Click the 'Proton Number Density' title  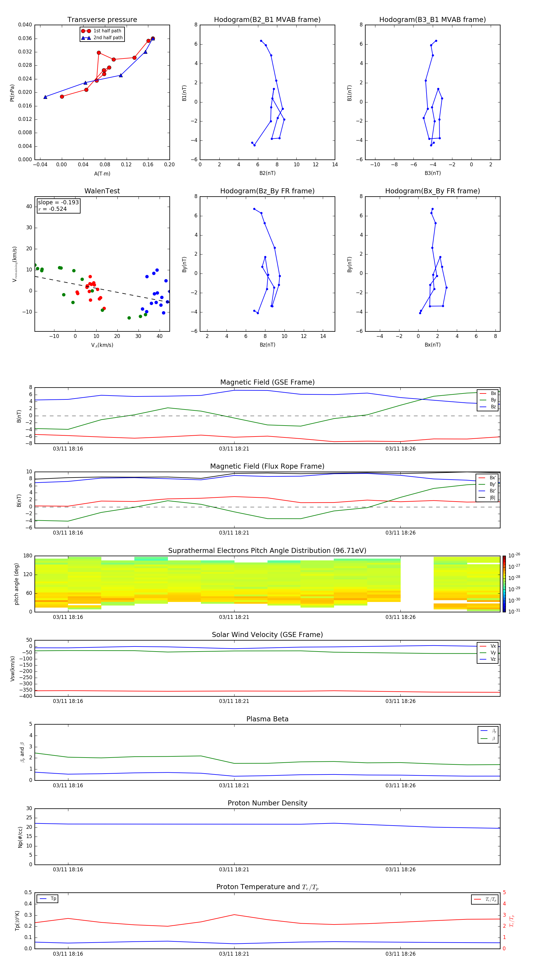[267, 803]
